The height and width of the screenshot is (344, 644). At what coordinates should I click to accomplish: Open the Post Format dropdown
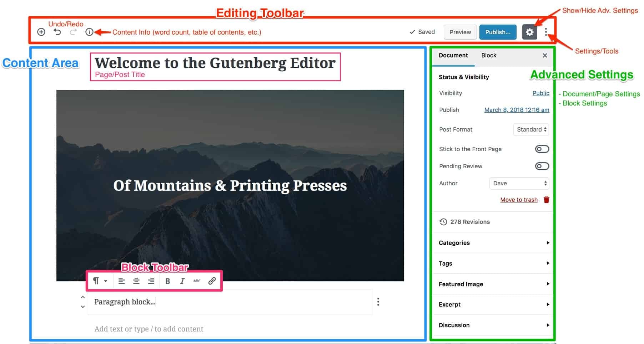tap(530, 129)
